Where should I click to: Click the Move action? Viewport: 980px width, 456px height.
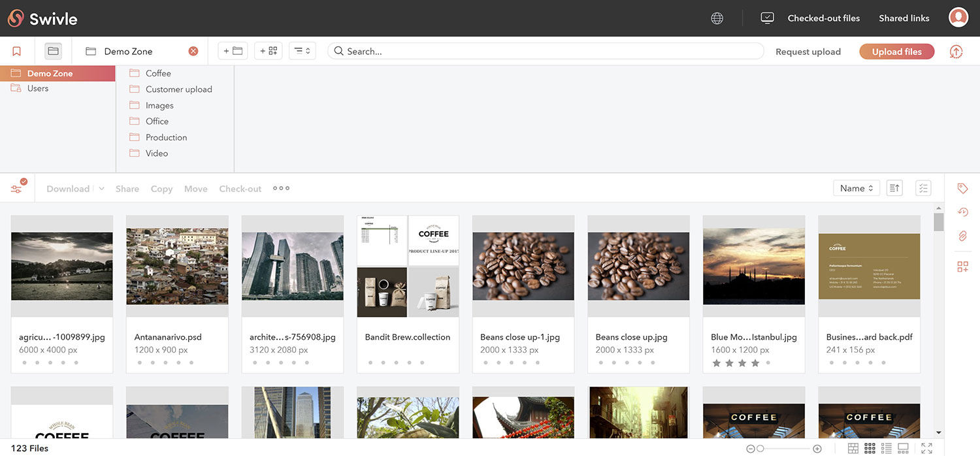[195, 189]
